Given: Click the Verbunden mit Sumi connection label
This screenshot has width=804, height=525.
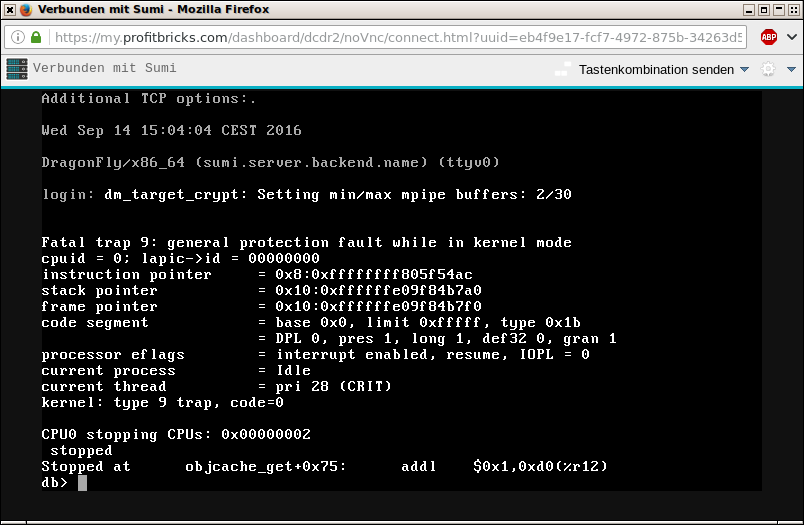Looking at the screenshot, I should pos(104,69).
